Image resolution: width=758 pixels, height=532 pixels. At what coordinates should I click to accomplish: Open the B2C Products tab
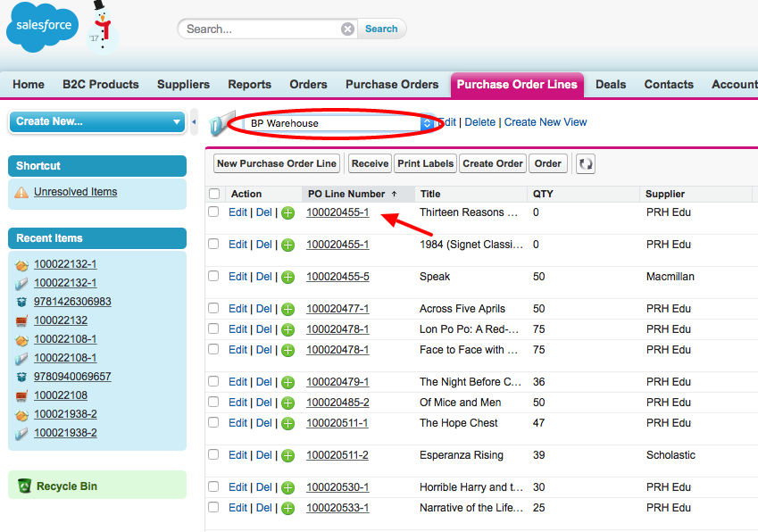[101, 85]
